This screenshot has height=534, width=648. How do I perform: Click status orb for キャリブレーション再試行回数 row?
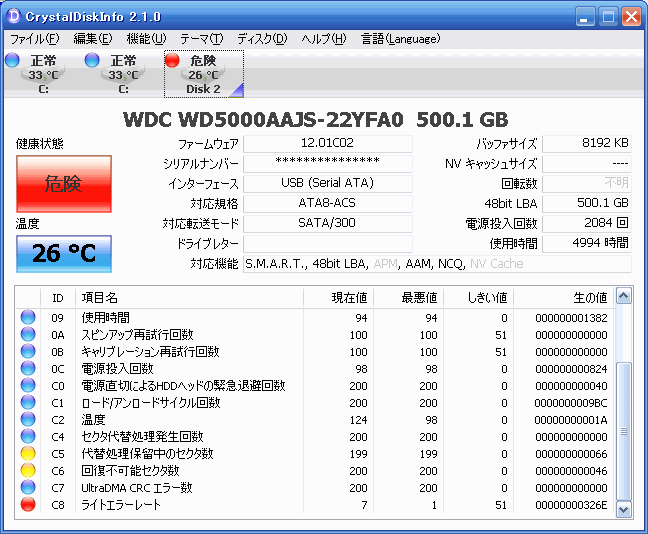click(28, 351)
